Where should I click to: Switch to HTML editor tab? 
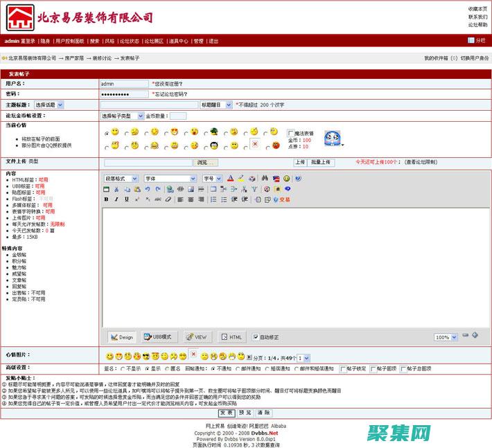(x=233, y=337)
